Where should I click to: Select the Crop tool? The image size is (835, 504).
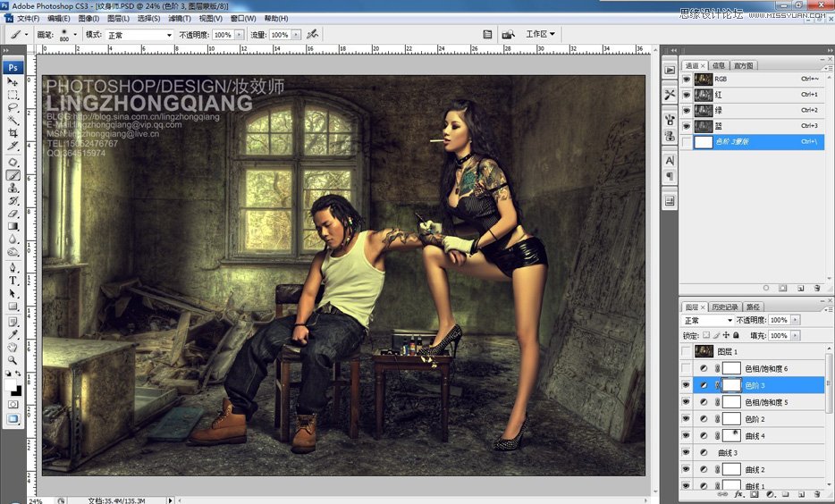pos(13,133)
